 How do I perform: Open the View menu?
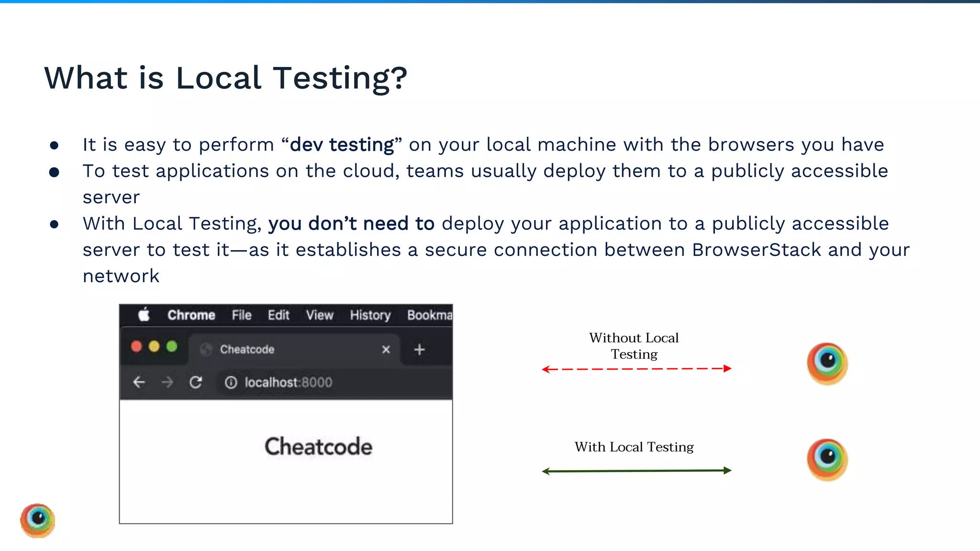320,315
